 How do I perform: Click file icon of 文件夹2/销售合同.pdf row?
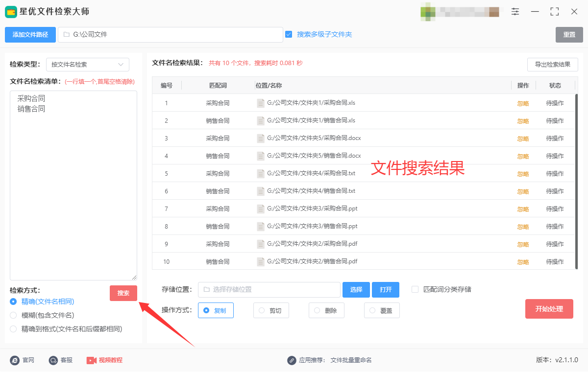click(261, 262)
